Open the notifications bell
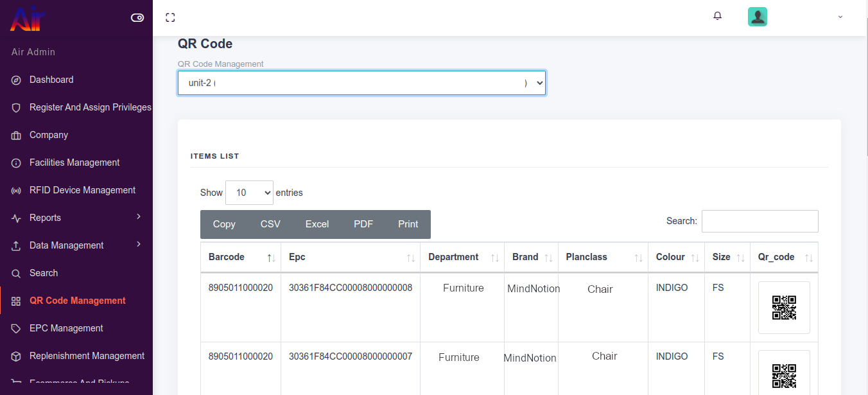 click(718, 16)
